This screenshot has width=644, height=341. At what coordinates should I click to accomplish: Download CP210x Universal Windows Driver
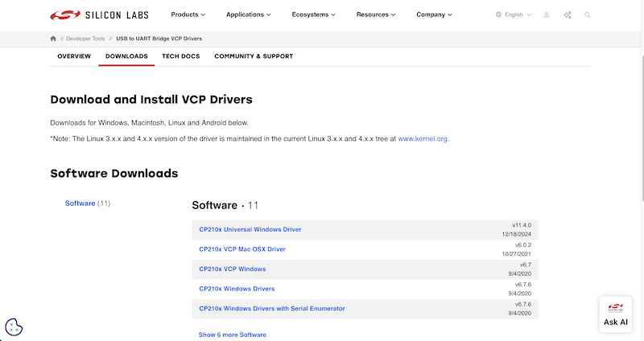[250, 229]
